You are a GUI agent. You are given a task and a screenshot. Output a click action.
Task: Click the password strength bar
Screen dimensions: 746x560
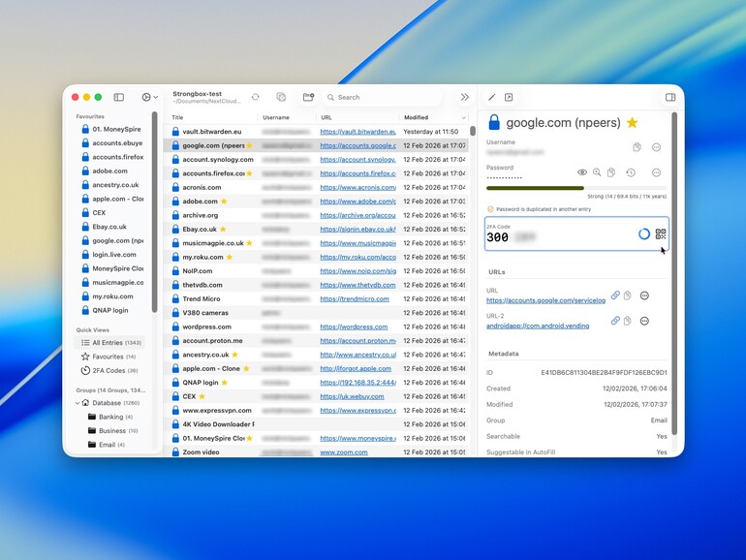click(x=576, y=188)
